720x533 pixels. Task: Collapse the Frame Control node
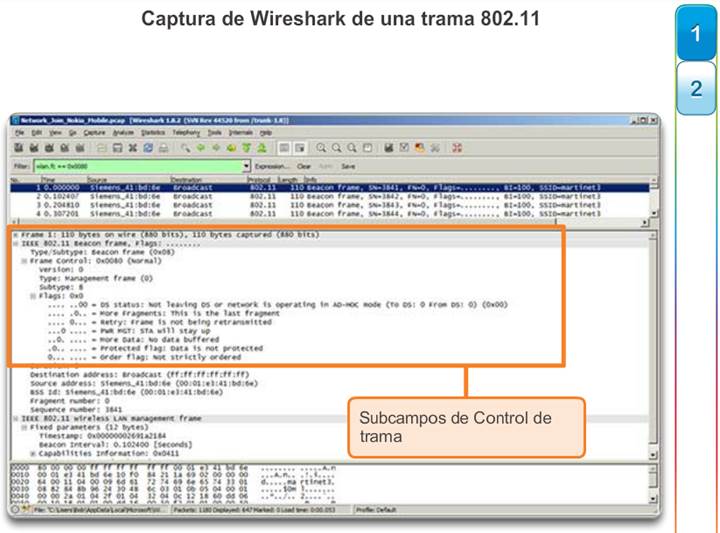[x=24, y=261]
